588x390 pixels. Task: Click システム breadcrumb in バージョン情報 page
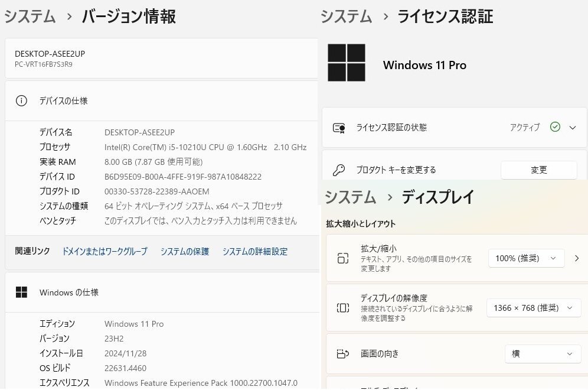[30, 17]
